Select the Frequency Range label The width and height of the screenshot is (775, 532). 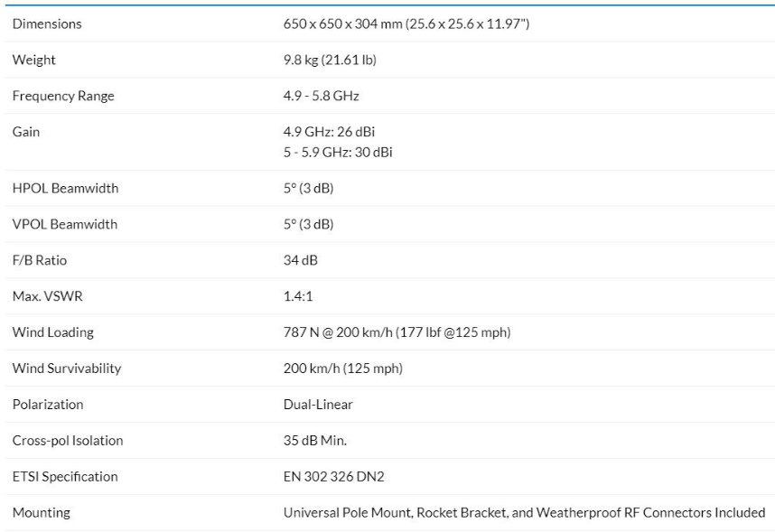coord(63,96)
